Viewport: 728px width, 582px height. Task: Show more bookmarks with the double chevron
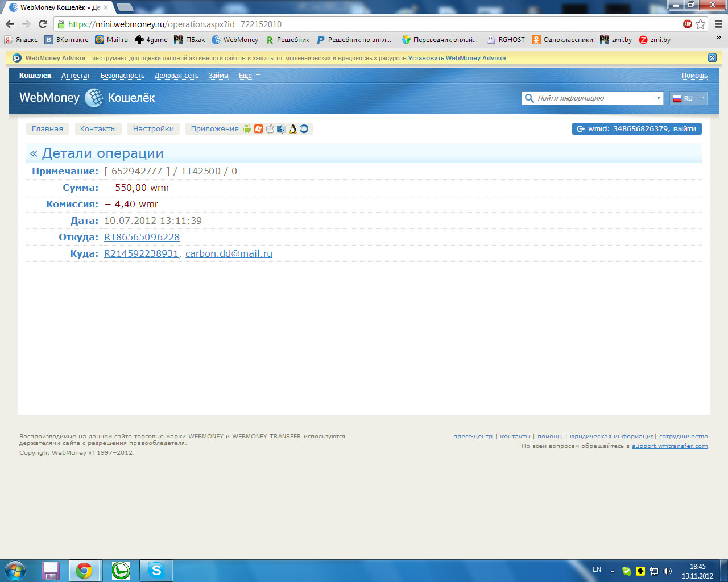(x=719, y=38)
